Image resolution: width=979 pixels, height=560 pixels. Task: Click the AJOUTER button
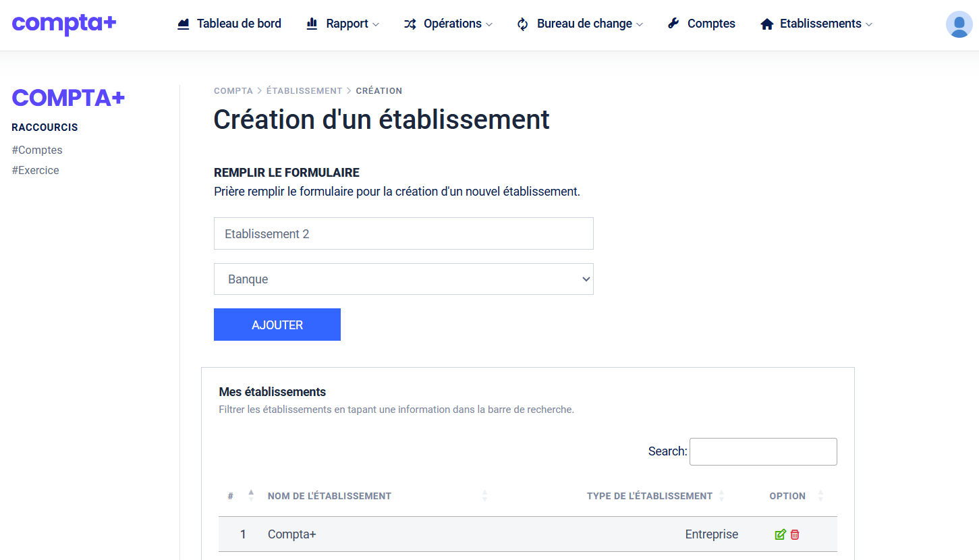[277, 325]
